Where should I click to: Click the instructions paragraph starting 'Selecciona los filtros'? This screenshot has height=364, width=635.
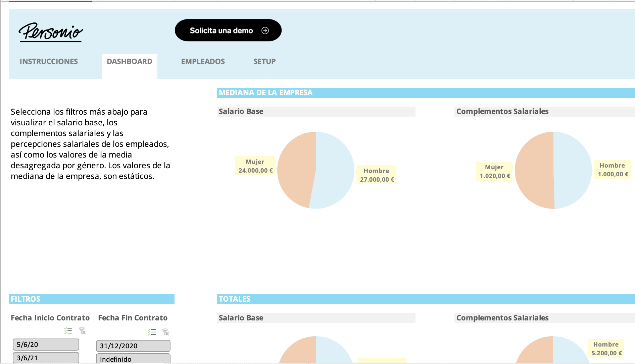91,144
